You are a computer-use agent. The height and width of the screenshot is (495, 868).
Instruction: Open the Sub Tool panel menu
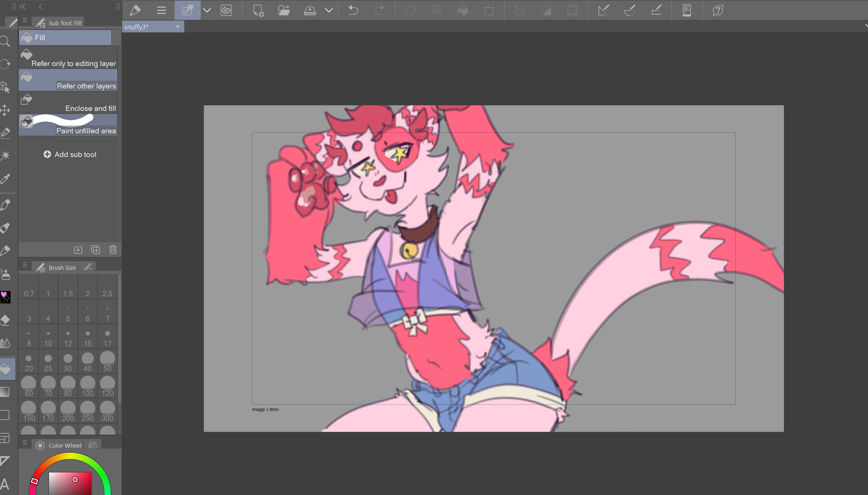pos(25,20)
